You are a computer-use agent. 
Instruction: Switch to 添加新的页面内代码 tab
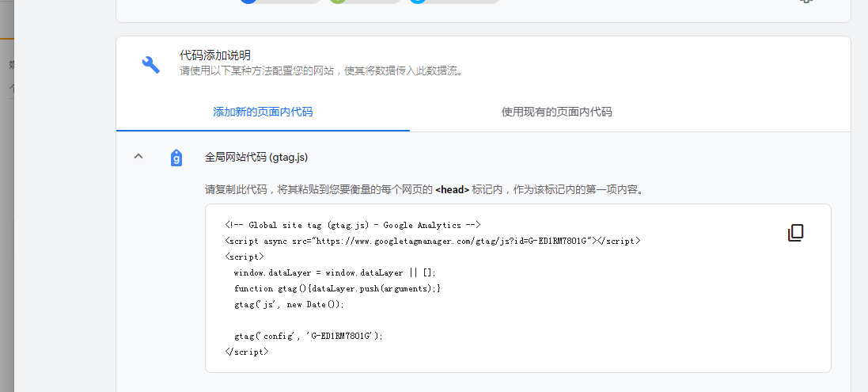point(263,112)
